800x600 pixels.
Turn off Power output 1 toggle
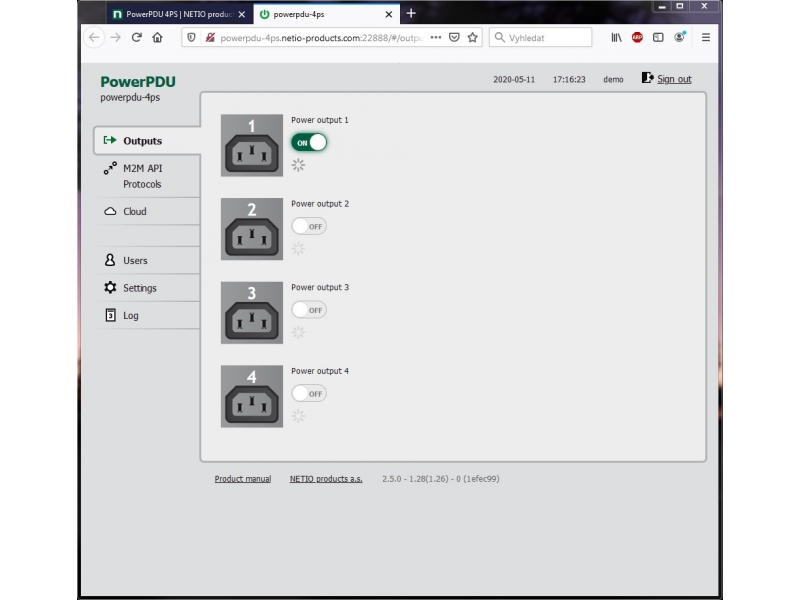[309, 142]
